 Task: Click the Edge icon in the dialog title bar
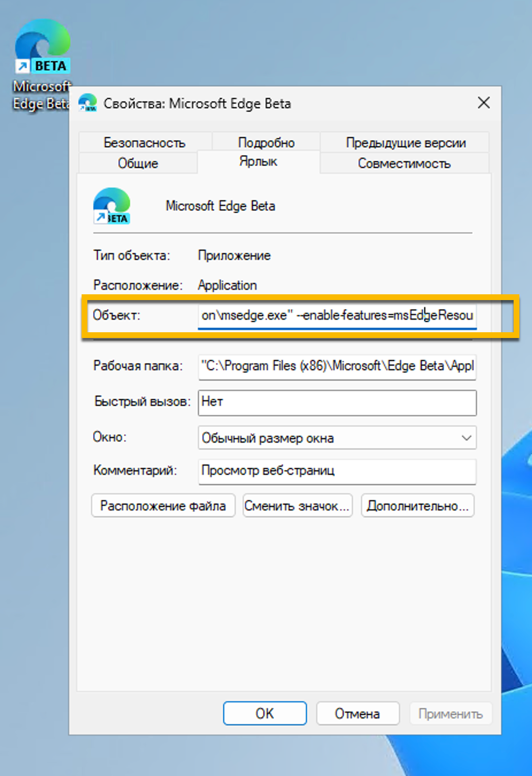pos(87,103)
